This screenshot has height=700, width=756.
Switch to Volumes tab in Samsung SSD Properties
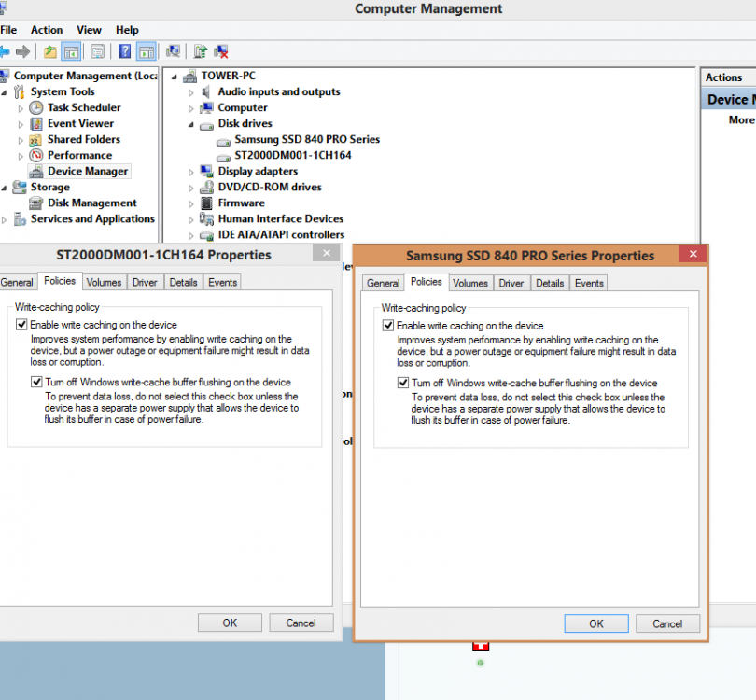470,284
